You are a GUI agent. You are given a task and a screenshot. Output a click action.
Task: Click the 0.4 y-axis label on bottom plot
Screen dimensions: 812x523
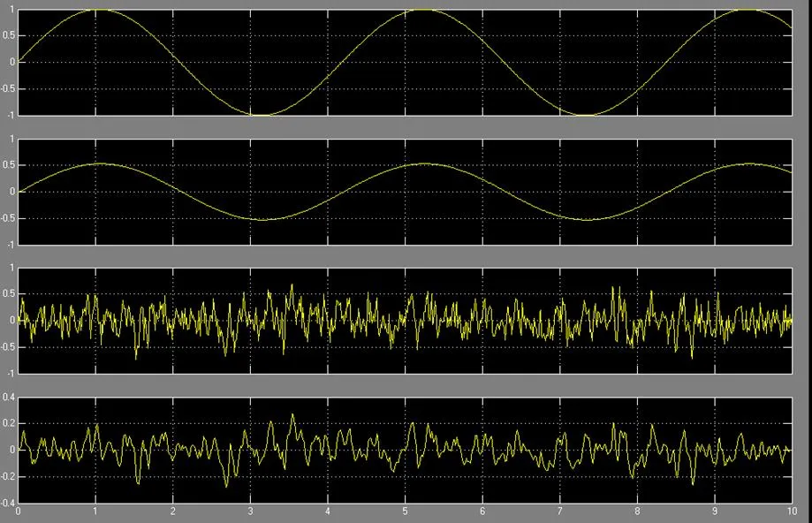pos(9,398)
